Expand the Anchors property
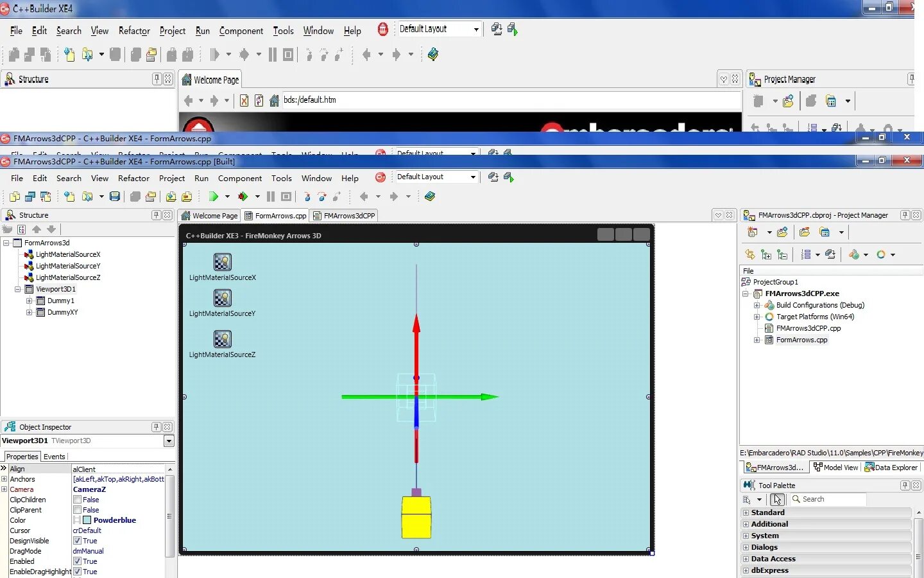Viewport: 924px width, 578px height. (4, 479)
